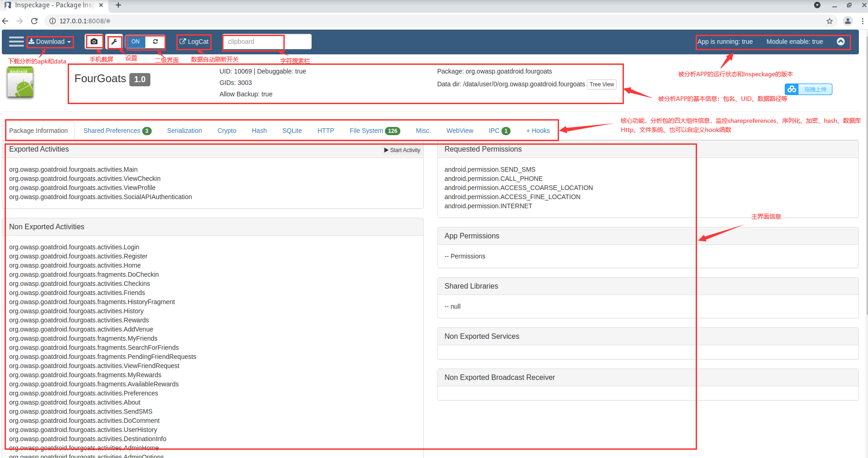This screenshot has width=868, height=458.
Task: Click the FourGoats Android app icon
Action: point(20,83)
